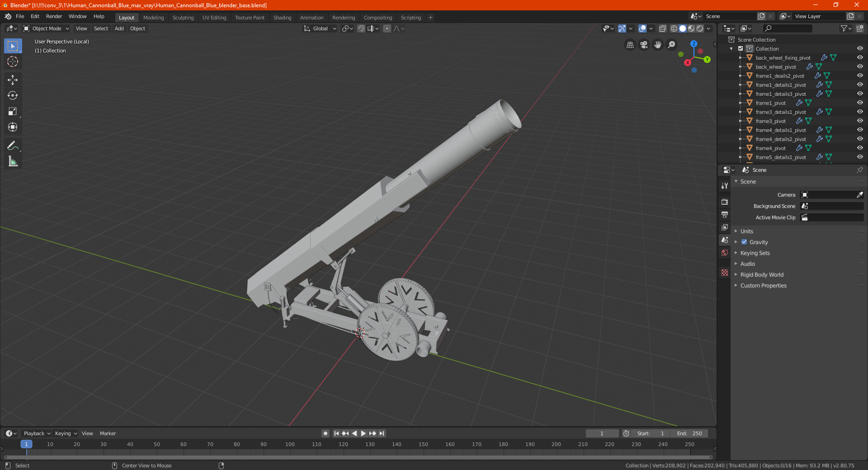The width and height of the screenshot is (868, 470).
Task: Click the zoom view magnifier icon
Action: 672,45
